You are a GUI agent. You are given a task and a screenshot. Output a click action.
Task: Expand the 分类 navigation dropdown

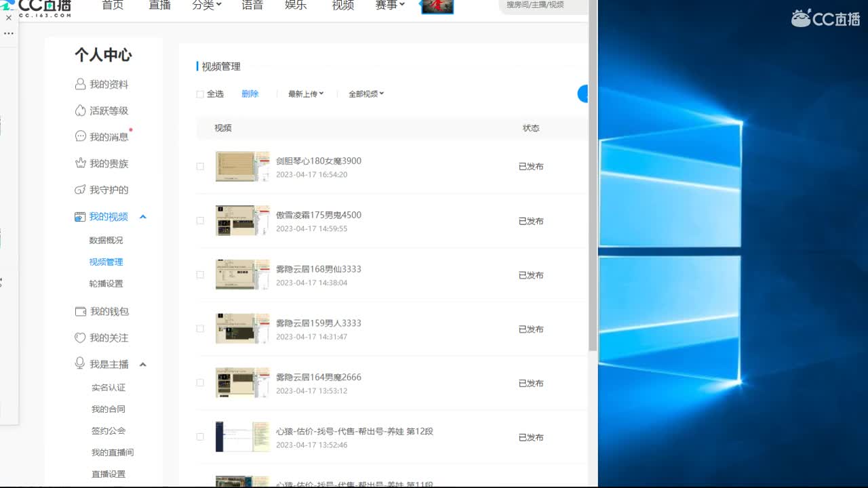tap(207, 5)
